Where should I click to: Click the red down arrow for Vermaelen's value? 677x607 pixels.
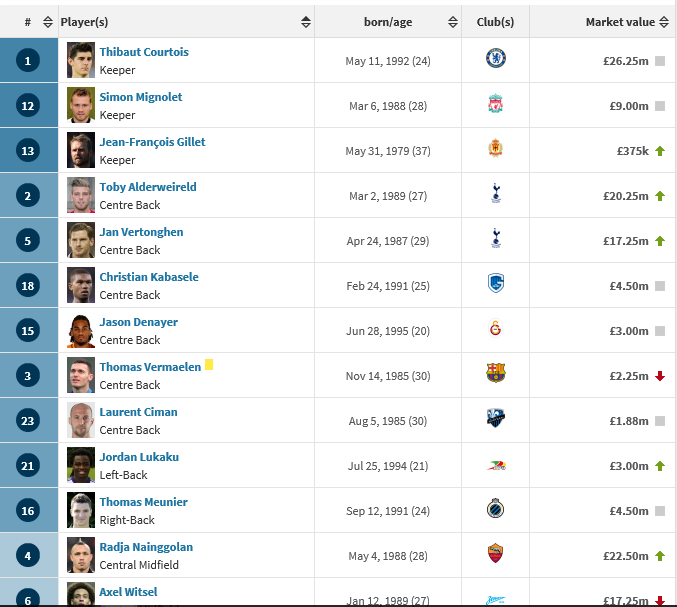[660, 376]
